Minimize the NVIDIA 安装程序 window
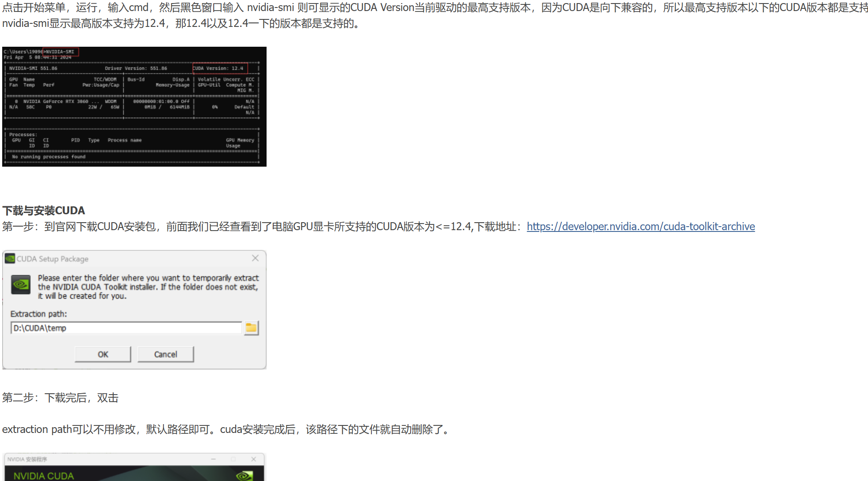 (213, 459)
